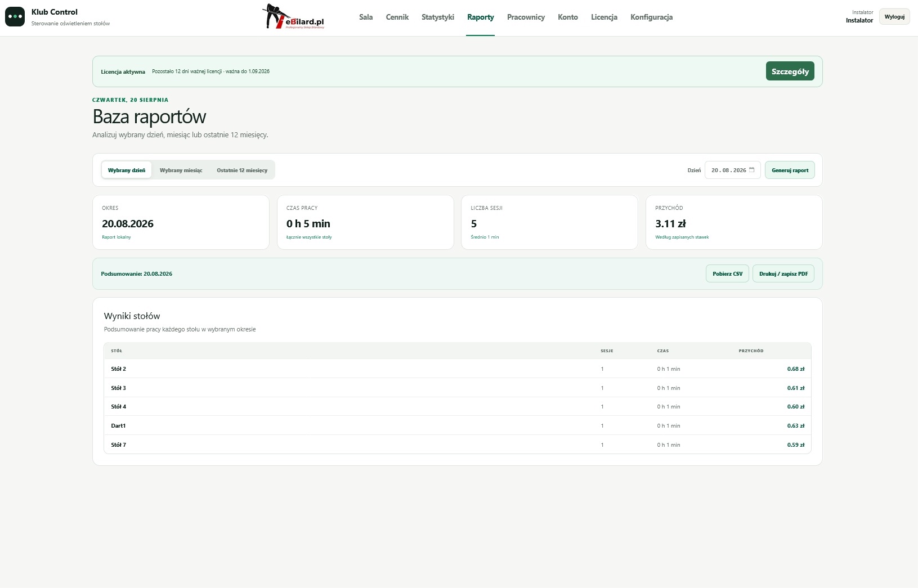The height and width of the screenshot is (588, 918).
Task: Open Konfiguracja settings
Action: 651,17
